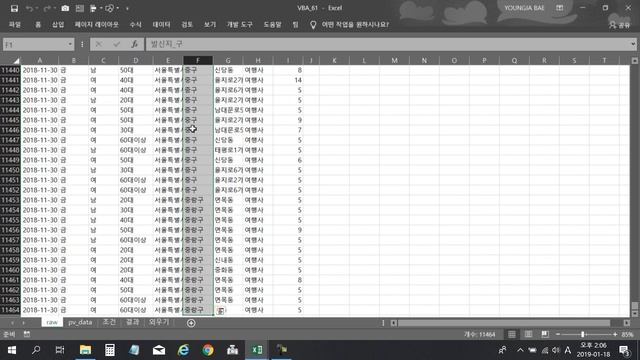Select row 11446 header
This screenshot has width=640, height=360.
pyautogui.click(x=10, y=130)
